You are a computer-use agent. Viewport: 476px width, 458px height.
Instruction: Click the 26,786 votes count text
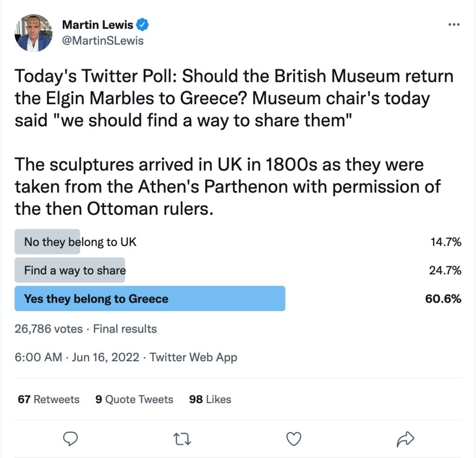48,329
